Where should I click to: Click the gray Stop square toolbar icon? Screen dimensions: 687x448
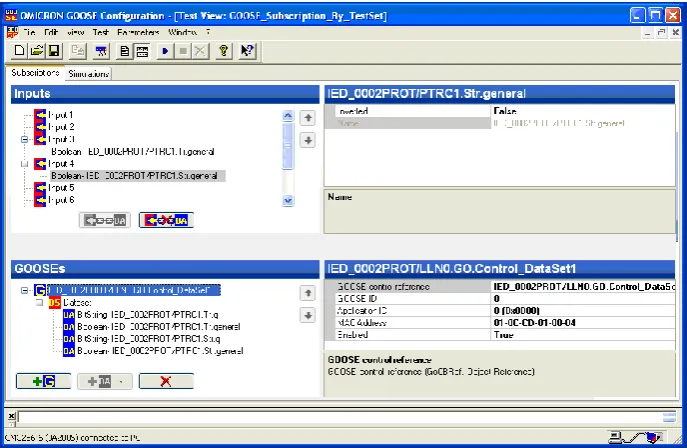183,51
